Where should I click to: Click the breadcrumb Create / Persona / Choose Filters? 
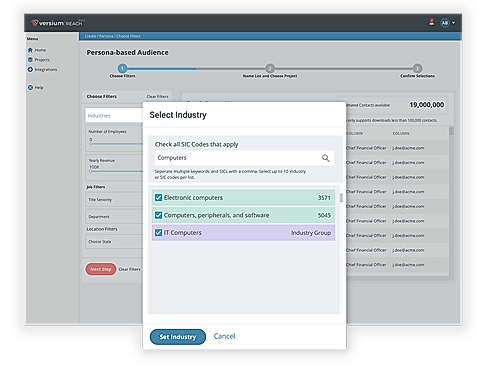point(112,36)
